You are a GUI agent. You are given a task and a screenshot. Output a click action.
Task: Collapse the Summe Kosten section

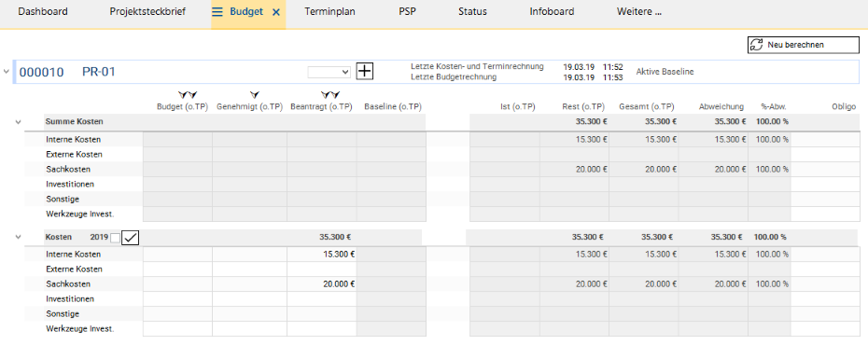(x=19, y=121)
